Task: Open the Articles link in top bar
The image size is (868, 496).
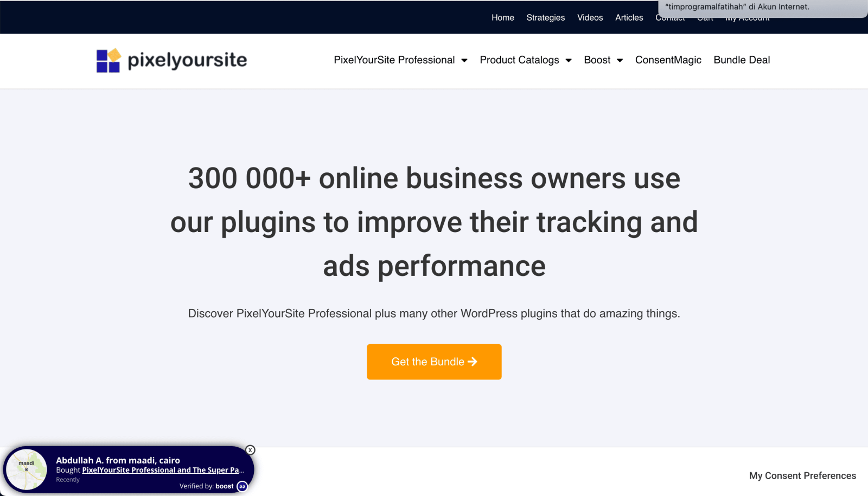Action: 629,17
